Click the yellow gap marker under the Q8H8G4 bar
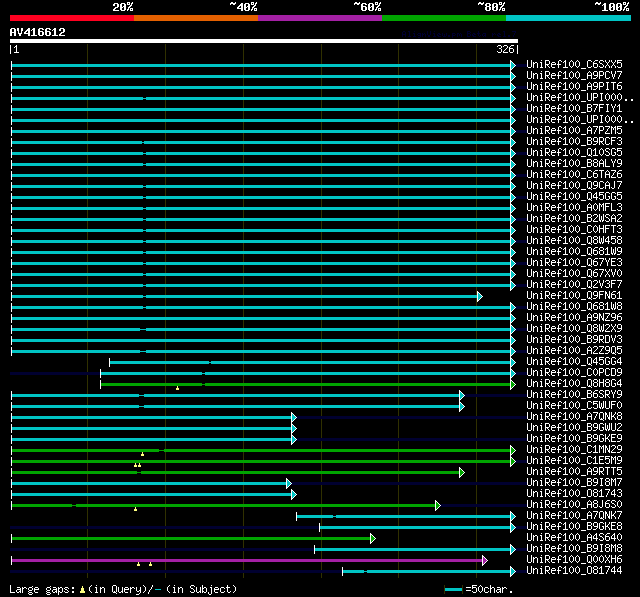 point(177,388)
